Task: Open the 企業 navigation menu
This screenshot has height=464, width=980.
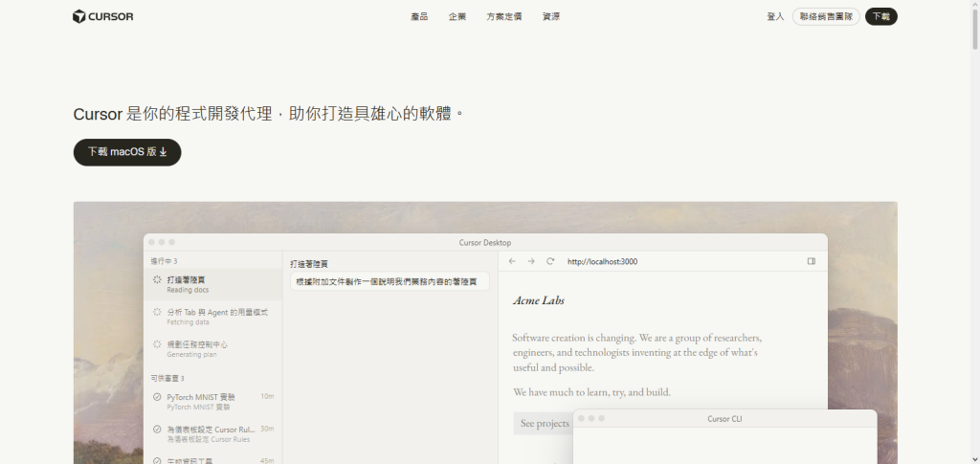Action: click(x=457, y=17)
